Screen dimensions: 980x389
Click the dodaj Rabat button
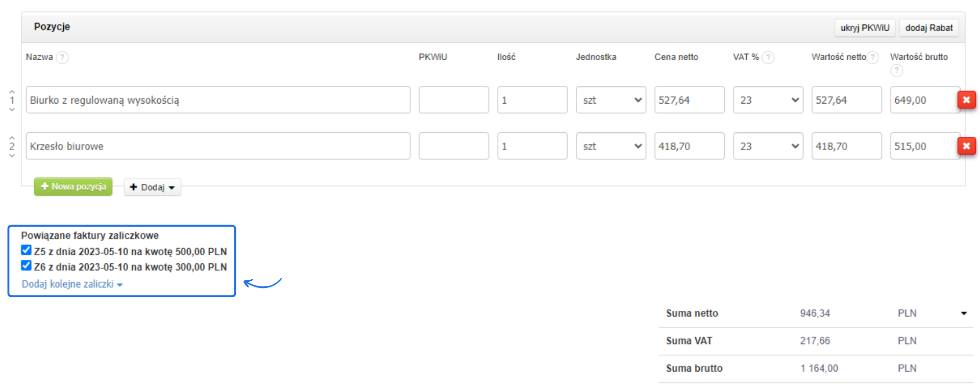928,28
